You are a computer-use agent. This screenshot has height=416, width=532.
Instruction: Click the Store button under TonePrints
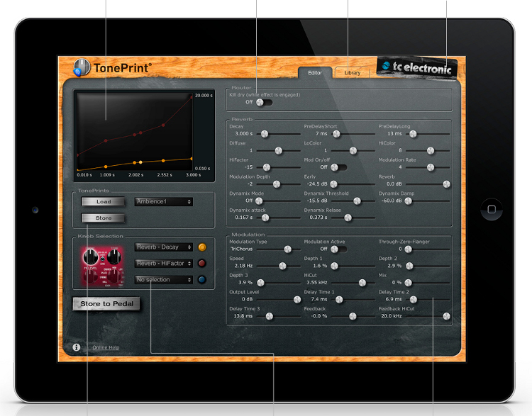(x=103, y=218)
